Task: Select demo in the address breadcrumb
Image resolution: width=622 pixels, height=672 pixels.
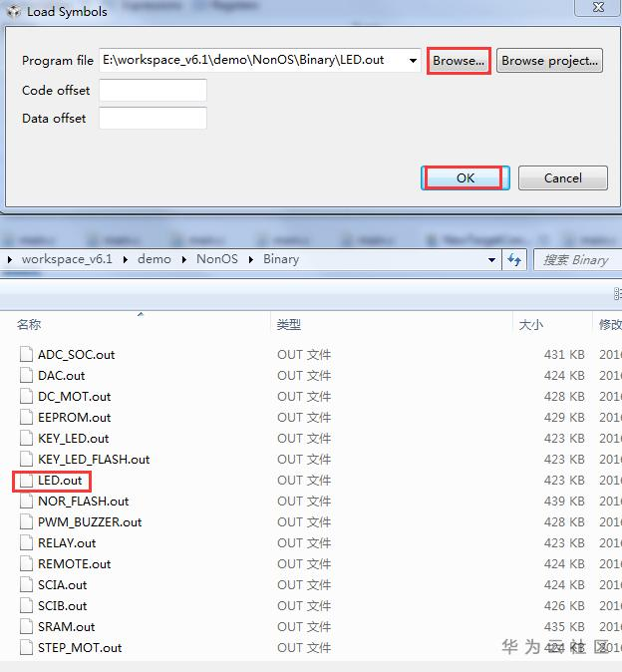Action: 155,259
